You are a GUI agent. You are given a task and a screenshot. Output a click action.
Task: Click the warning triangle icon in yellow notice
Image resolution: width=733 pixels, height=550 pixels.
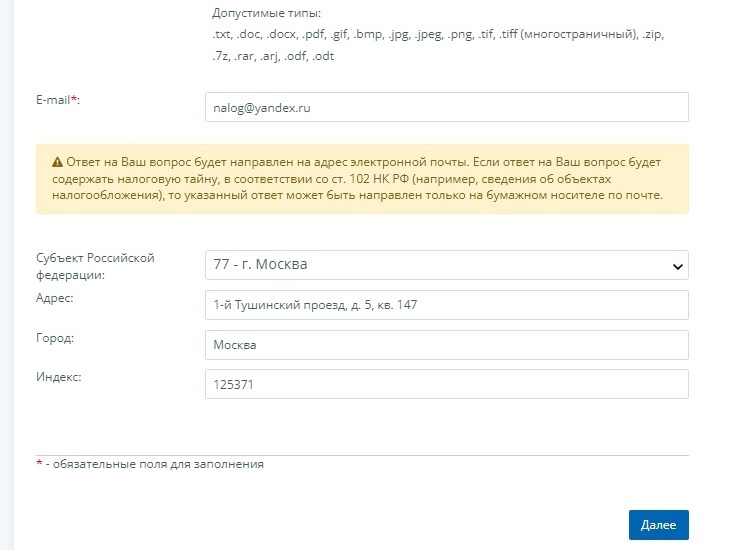pyautogui.click(x=57, y=162)
